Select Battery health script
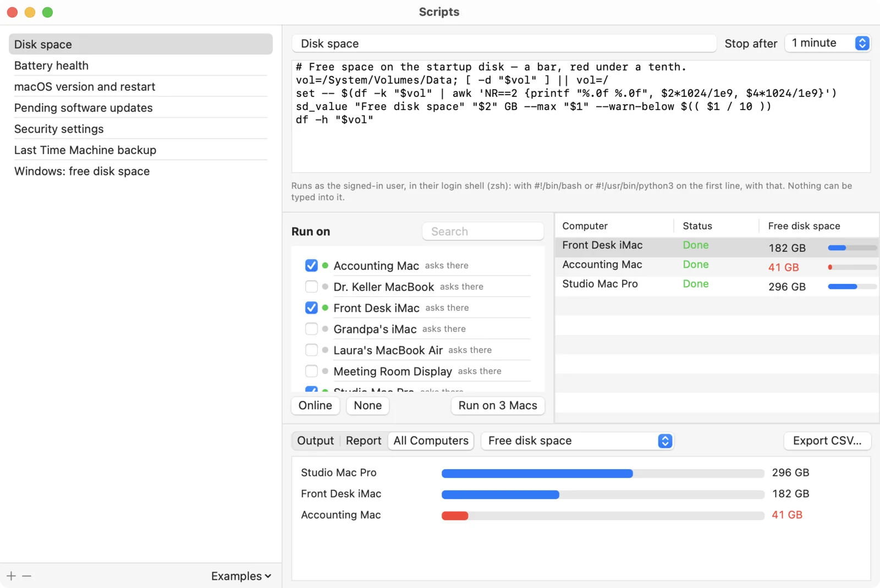 click(x=141, y=65)
